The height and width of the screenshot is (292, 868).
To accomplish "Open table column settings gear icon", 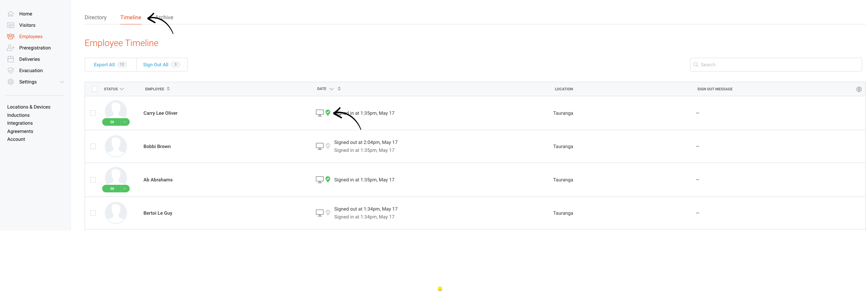I will [859, 89].
